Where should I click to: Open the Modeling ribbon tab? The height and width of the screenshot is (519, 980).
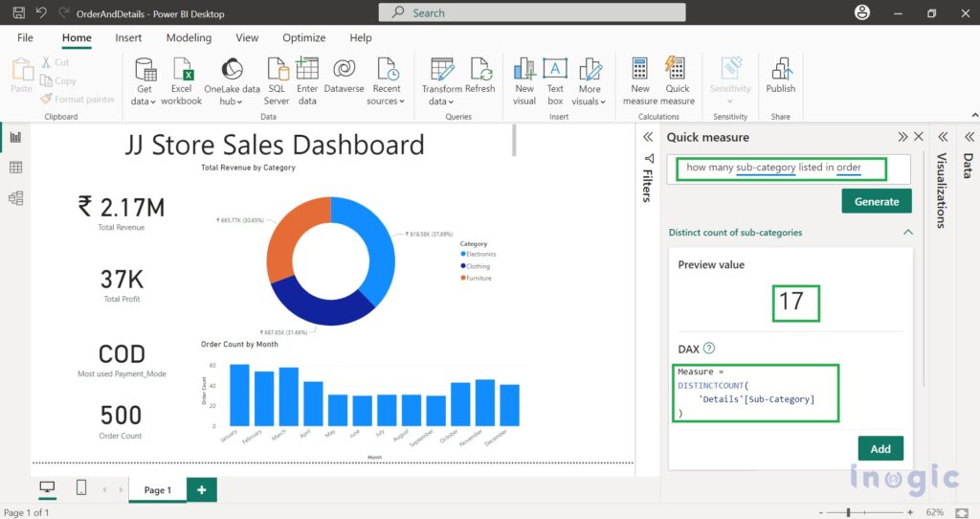coord(189,37)
